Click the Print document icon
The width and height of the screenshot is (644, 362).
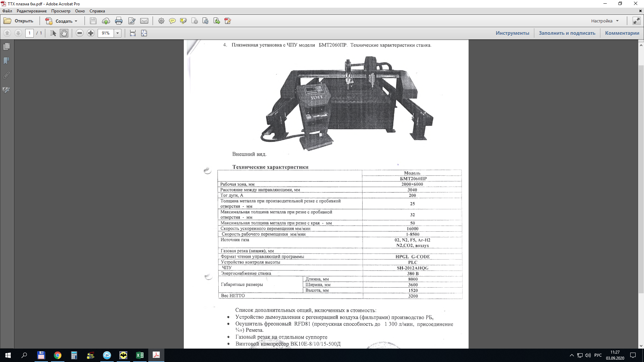click(119, 21)
